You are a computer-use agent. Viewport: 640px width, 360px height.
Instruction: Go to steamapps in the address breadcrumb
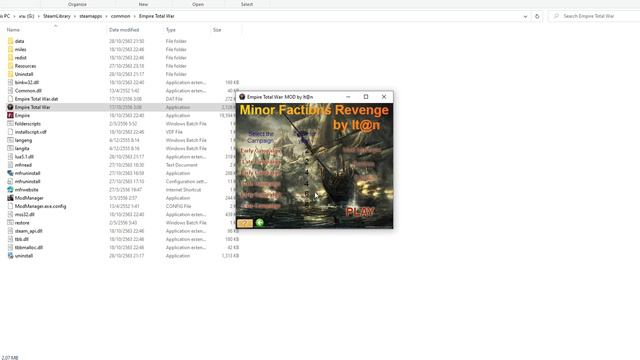point(91,16)
